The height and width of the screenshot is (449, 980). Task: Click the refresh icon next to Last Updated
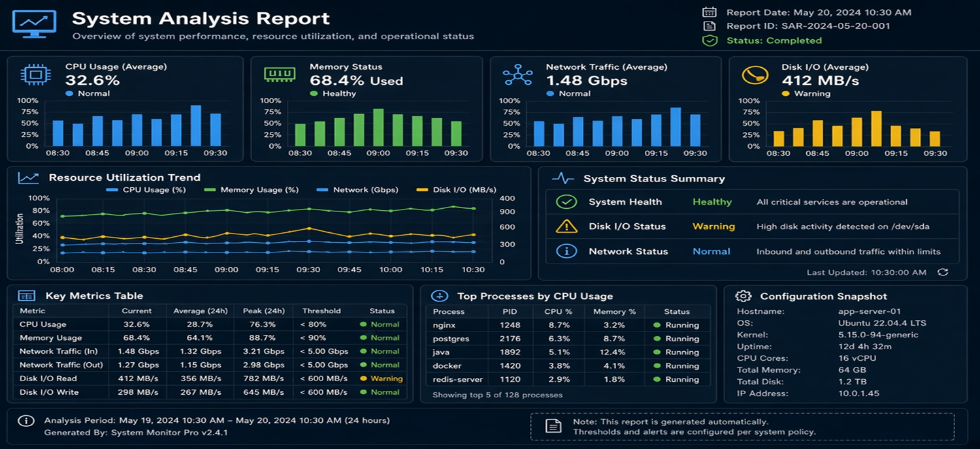[x=942, y=273]
